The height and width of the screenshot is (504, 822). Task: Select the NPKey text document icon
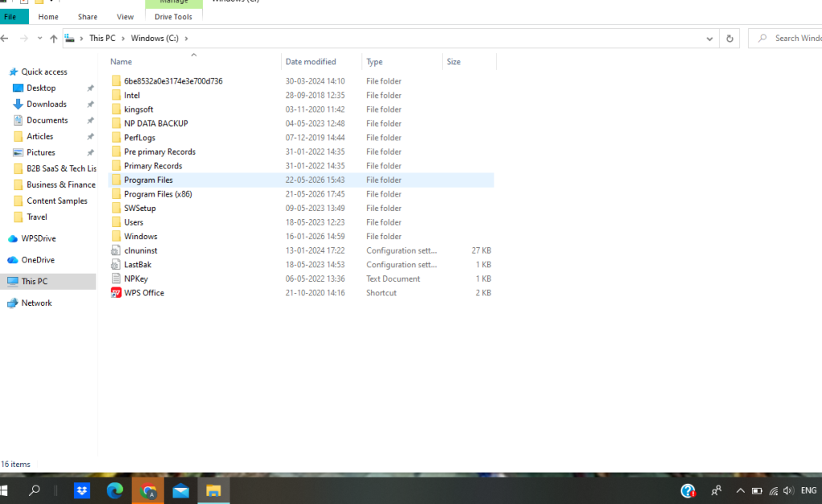point(116,278)
